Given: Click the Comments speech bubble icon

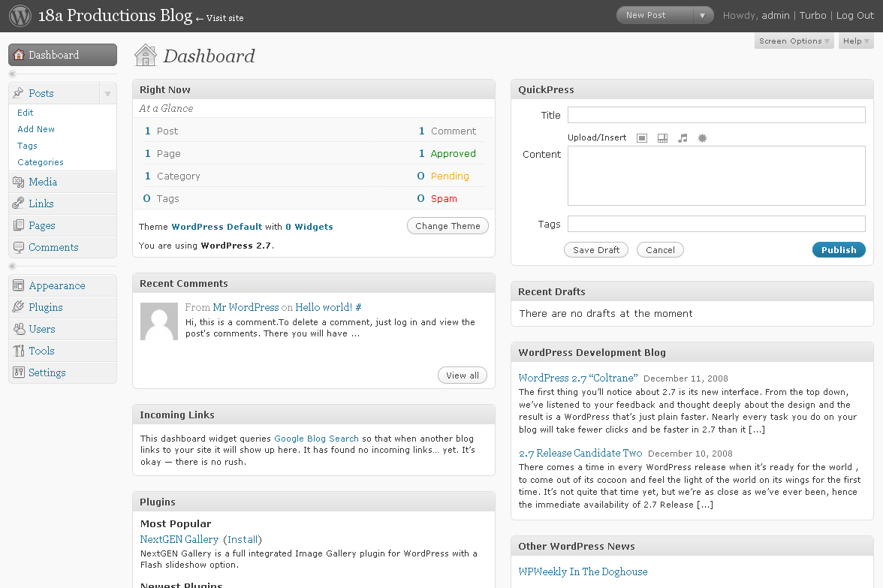Looking at the screenshot, I should 19,247.
